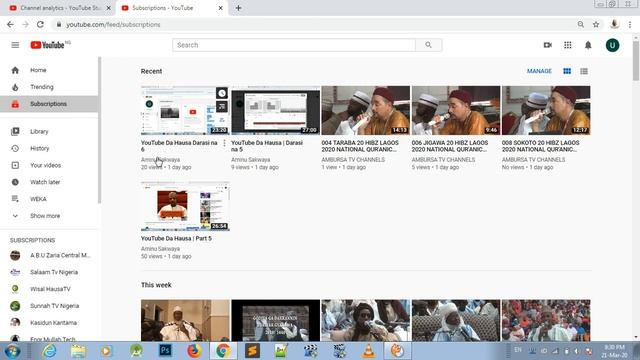Viewport: 640px width, 360px height.
Task: Open a new browser tab
Action: pos(238,8)
